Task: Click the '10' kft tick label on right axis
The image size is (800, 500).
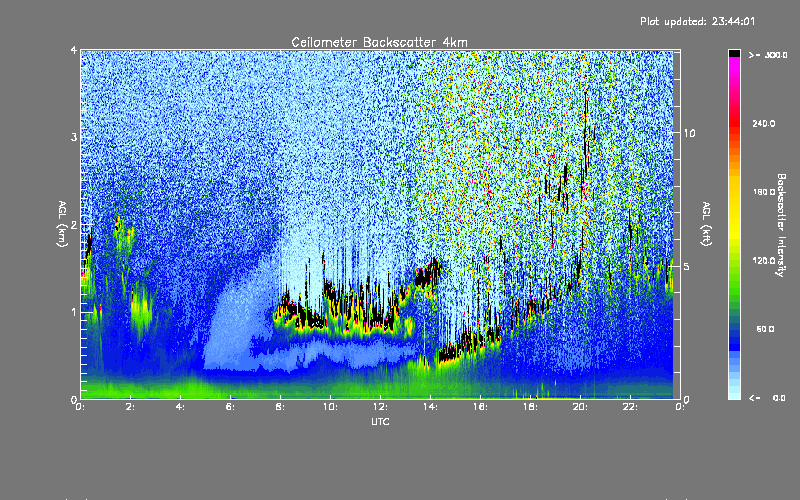Action: 689,133
